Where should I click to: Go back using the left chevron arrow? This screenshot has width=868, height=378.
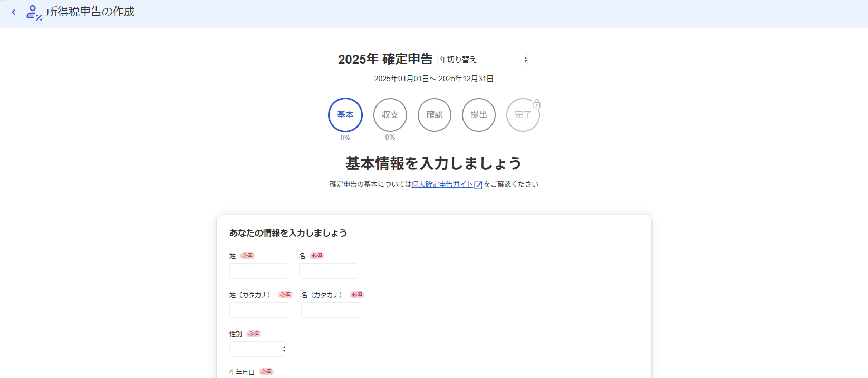pos(13,12)
